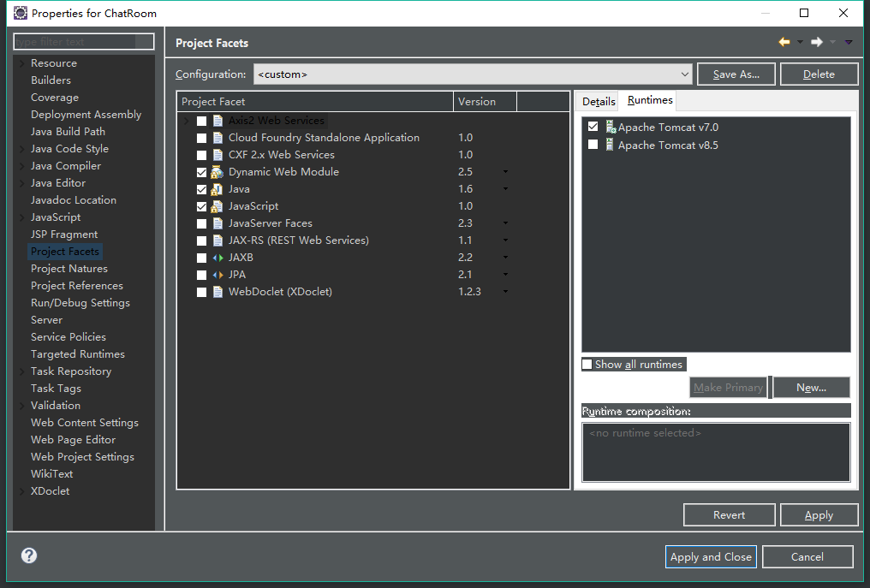Viewport: 870px width, 588px height.
Task: Click the Dynamic Web Module facet icon
Action: click(x=217, y=172)
